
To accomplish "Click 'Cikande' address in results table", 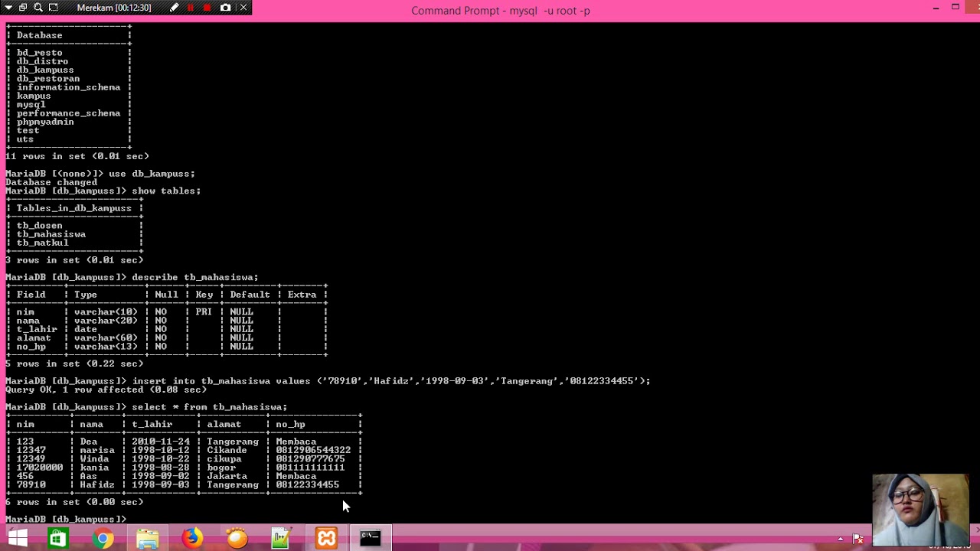I will point(227,450).
